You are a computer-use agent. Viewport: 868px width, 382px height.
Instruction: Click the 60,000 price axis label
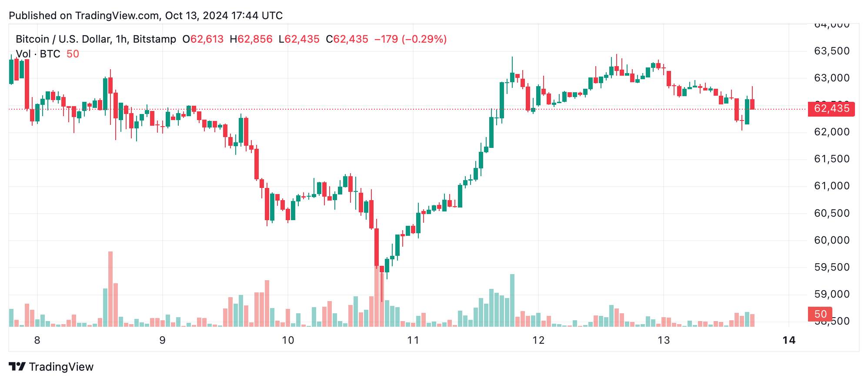coord(831,240)
